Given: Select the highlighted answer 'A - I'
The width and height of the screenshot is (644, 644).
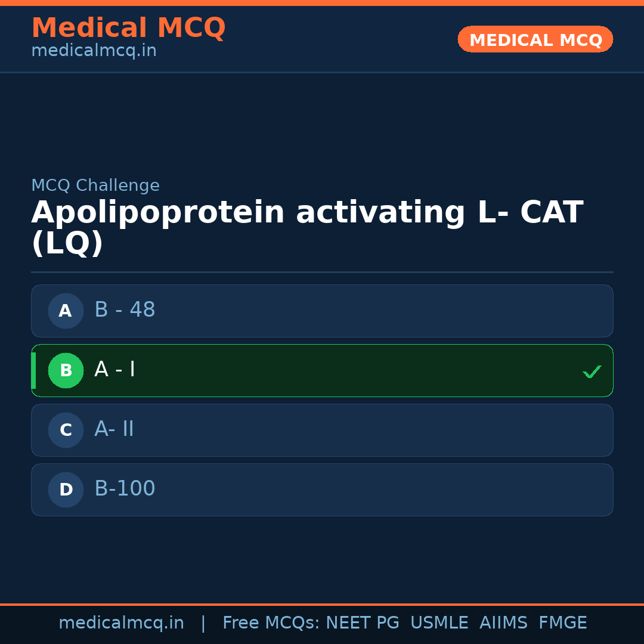Looking at the screenshot, I should [x=322, y=370].
